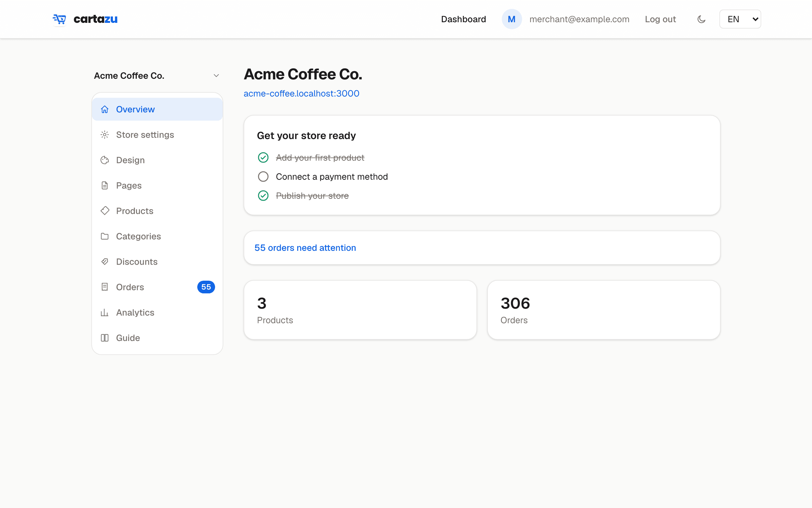Click the Categories folder icon
The height and width of the screenshot is (508, 812).
tap(105, 236)
